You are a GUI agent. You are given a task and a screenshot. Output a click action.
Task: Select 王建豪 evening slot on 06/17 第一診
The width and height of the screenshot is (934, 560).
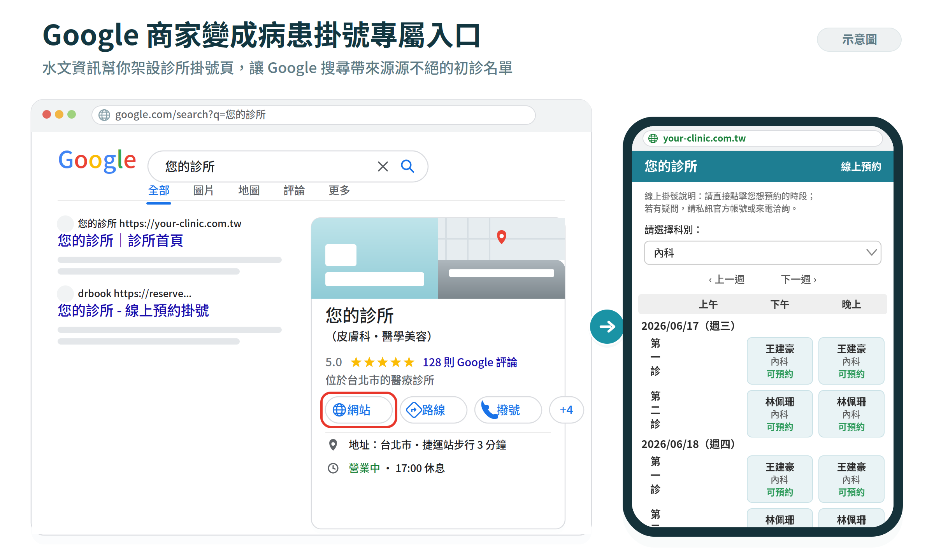tap(851, 361)
